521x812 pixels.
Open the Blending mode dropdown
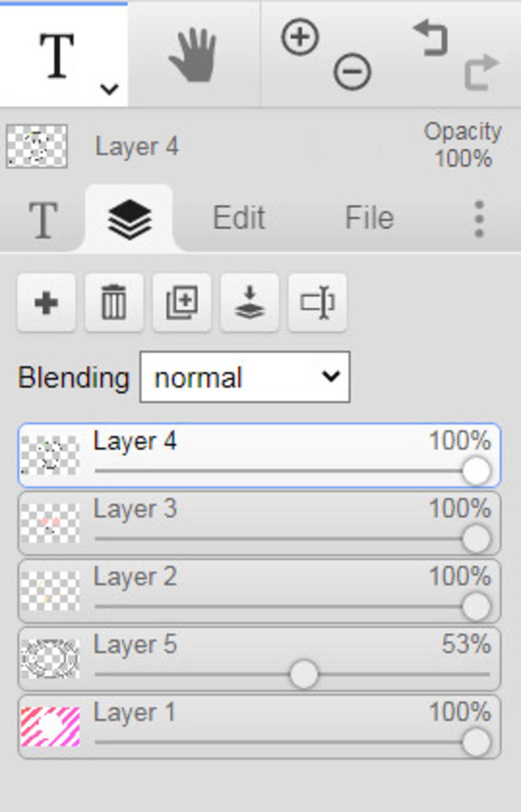tap(245, 377)
